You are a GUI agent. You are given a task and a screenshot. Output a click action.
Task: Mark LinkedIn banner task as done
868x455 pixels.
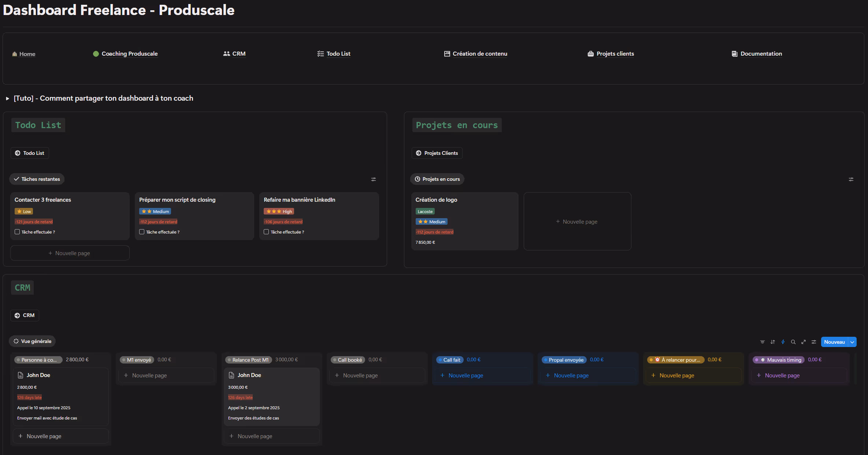click(x=266, y=232)
